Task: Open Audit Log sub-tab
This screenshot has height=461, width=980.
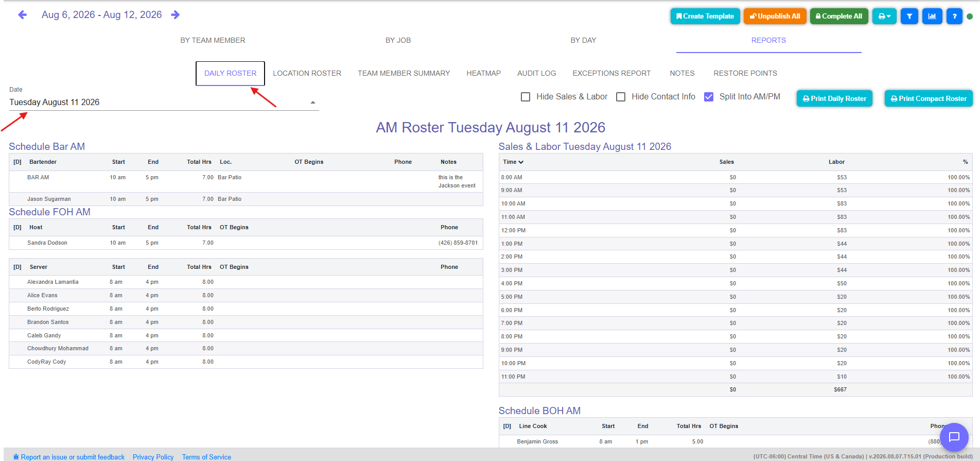Action: click(x=536, y=73)
